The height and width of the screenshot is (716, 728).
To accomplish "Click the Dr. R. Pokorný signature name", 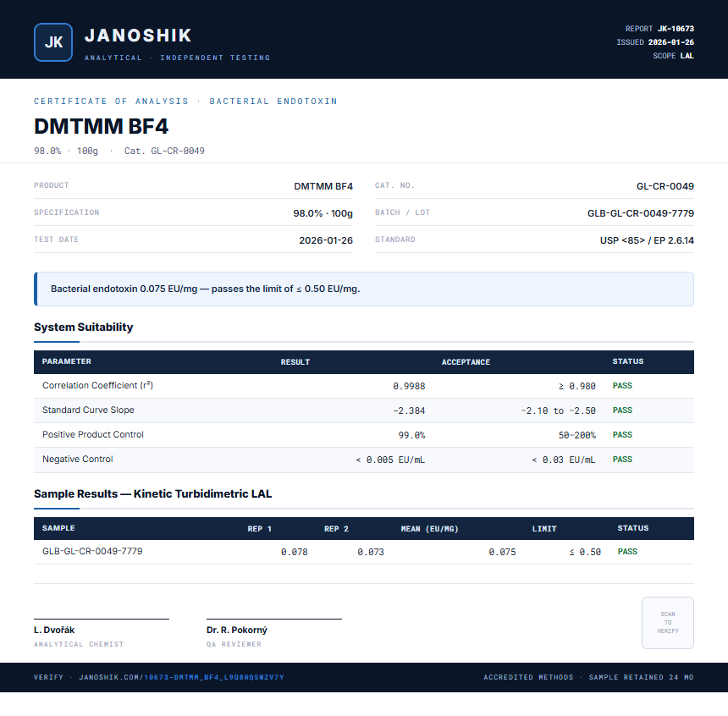I will [237, 631].
